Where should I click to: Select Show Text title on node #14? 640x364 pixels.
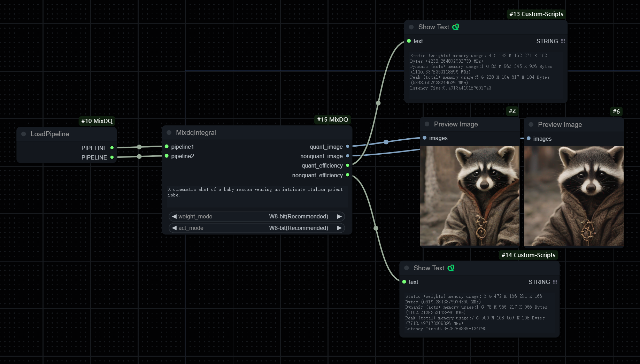click(429, 268)
